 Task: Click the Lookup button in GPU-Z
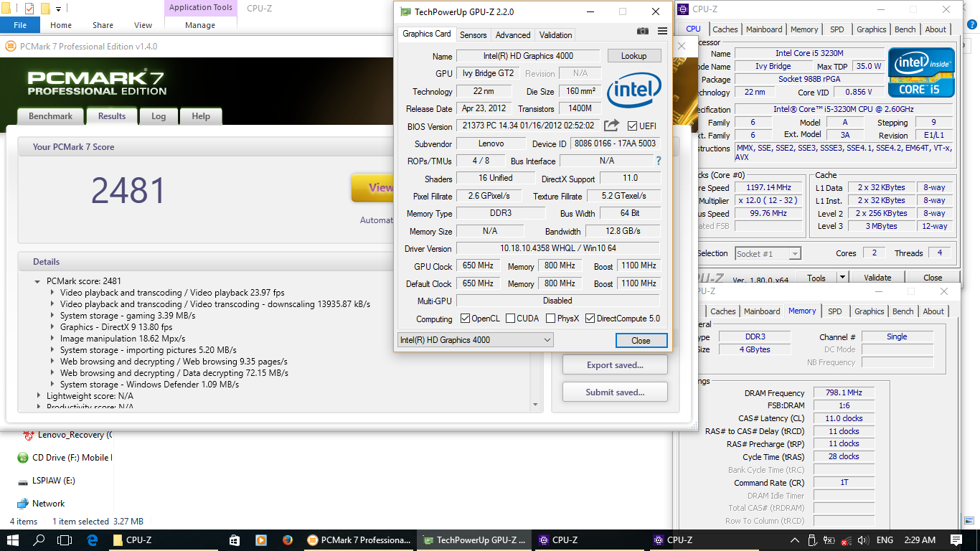click(x=634, y=56)
